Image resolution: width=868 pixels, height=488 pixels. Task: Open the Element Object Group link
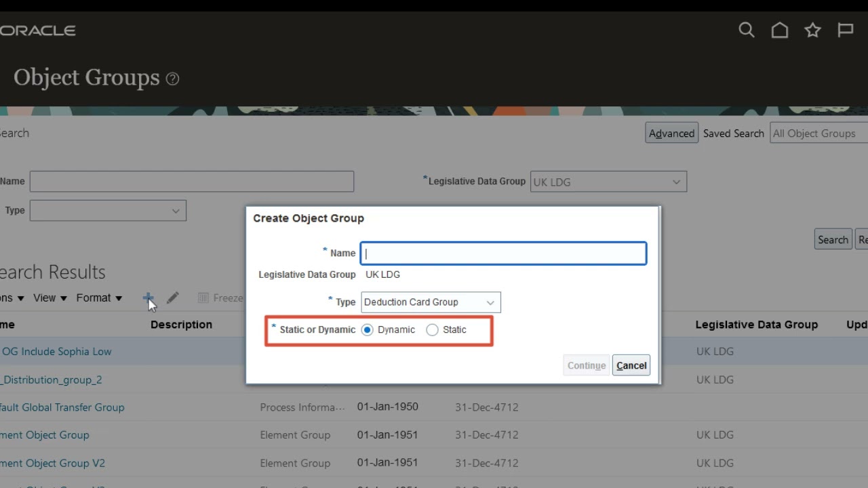tap(44, 435)
